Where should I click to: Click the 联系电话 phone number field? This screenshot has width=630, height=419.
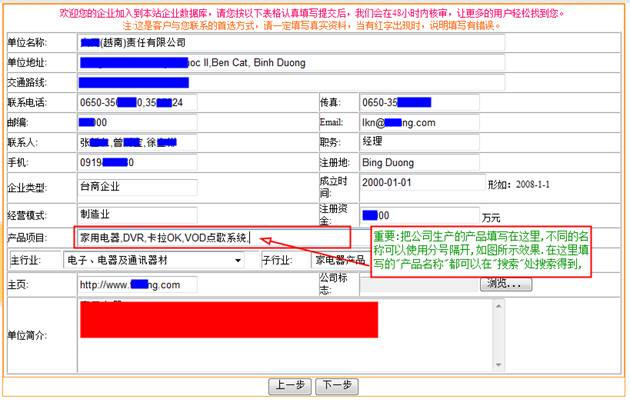pyautogui.click(x=136, y=102)
